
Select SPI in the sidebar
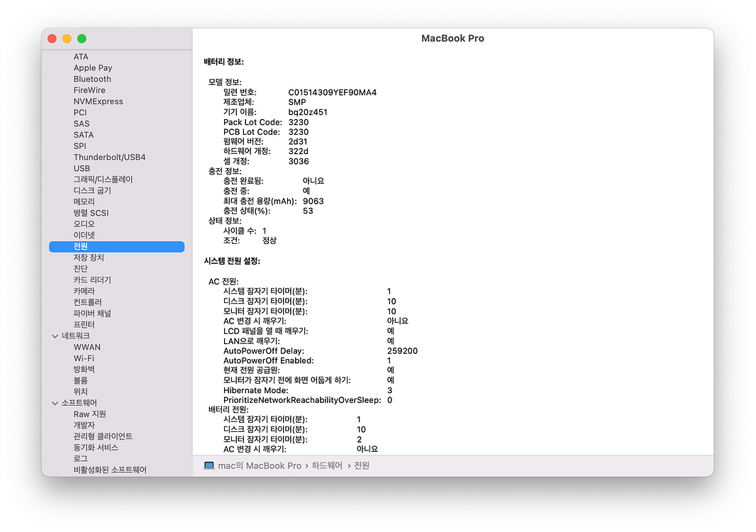[79, 145]
